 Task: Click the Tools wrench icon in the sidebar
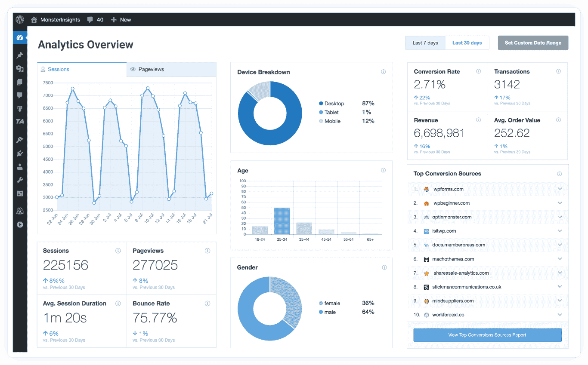[x=20, y=180]
